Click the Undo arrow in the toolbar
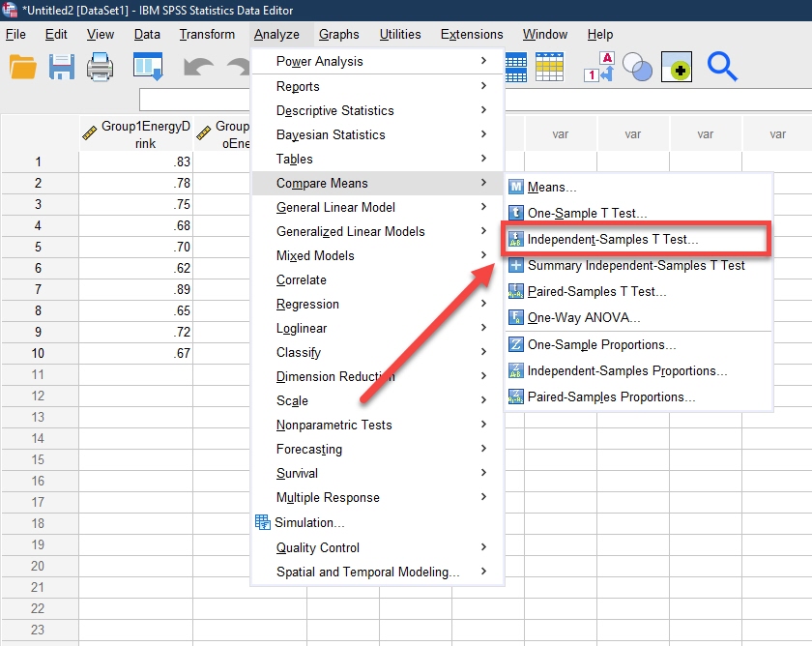 pyautogui.click(x=198, y=68)
